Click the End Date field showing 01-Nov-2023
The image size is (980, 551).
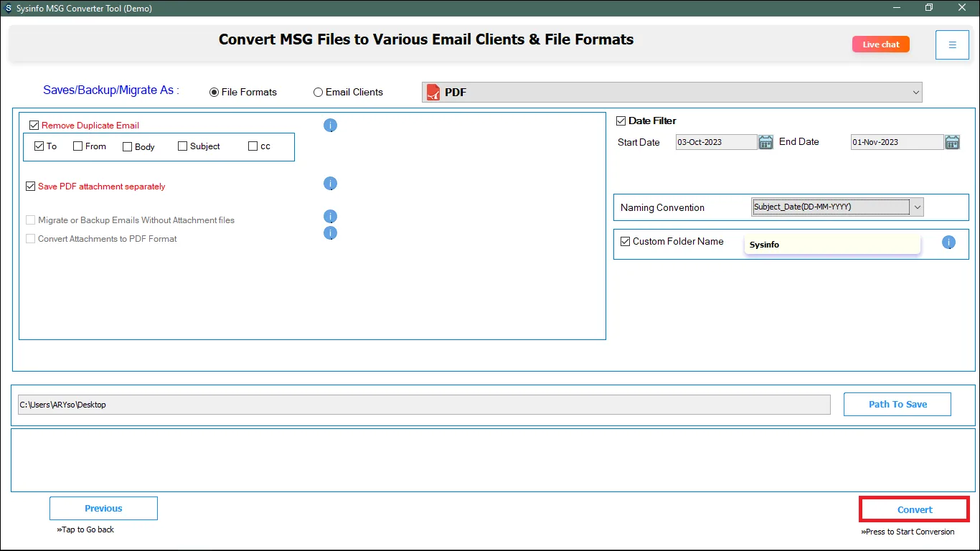click(x=897, y=142)
